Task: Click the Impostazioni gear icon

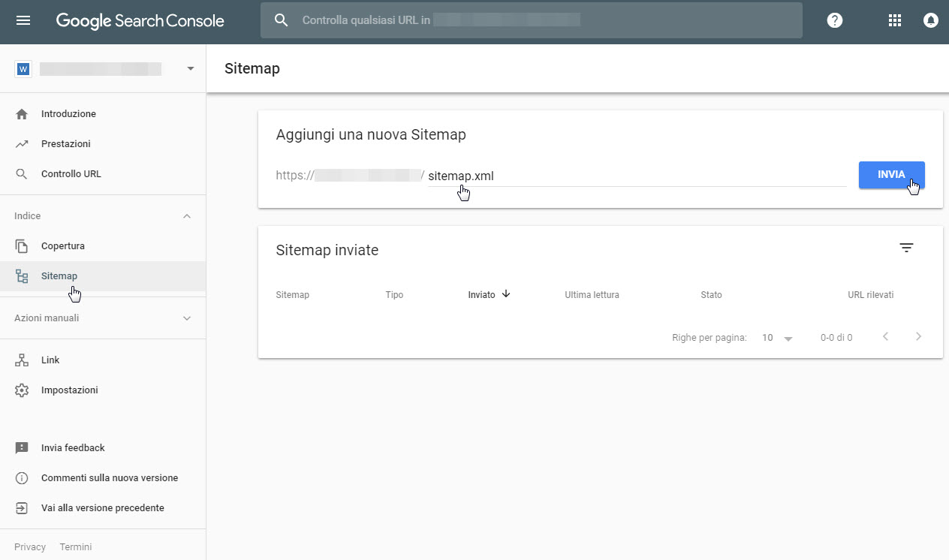Action: pos(22,390)
